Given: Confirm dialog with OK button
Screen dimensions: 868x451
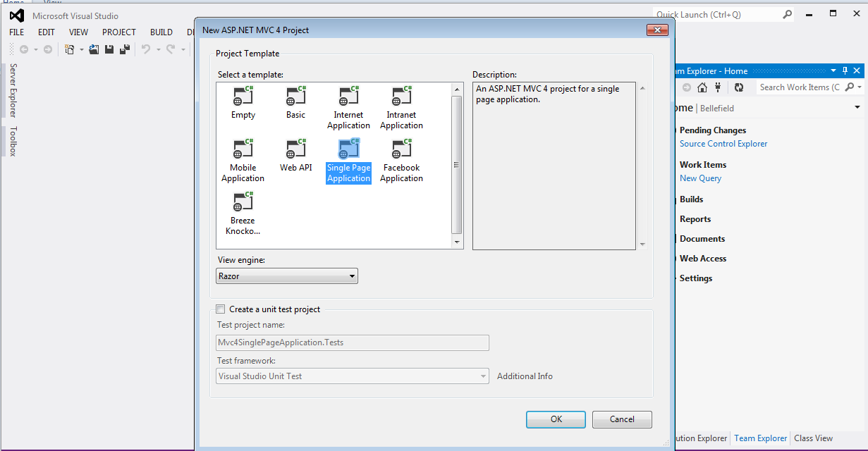Looking at the screenshot, I should (556, 419).
